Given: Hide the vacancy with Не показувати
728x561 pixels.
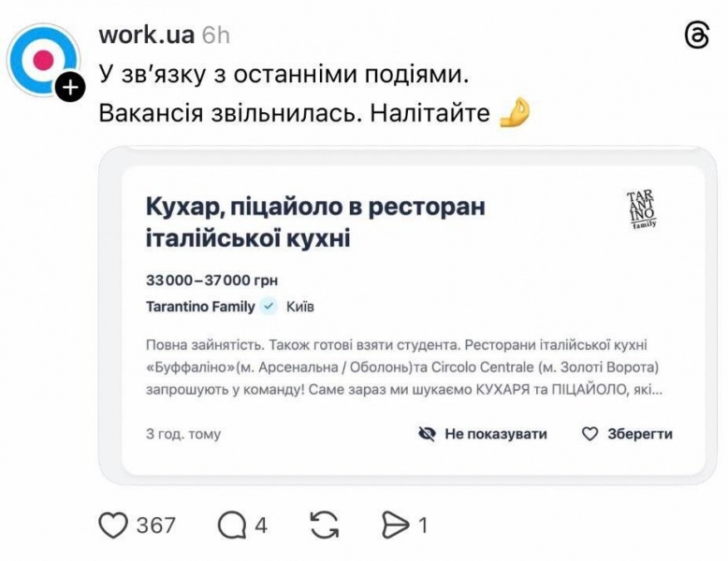Looking at the screenshot, I should (x=482, y=434).
